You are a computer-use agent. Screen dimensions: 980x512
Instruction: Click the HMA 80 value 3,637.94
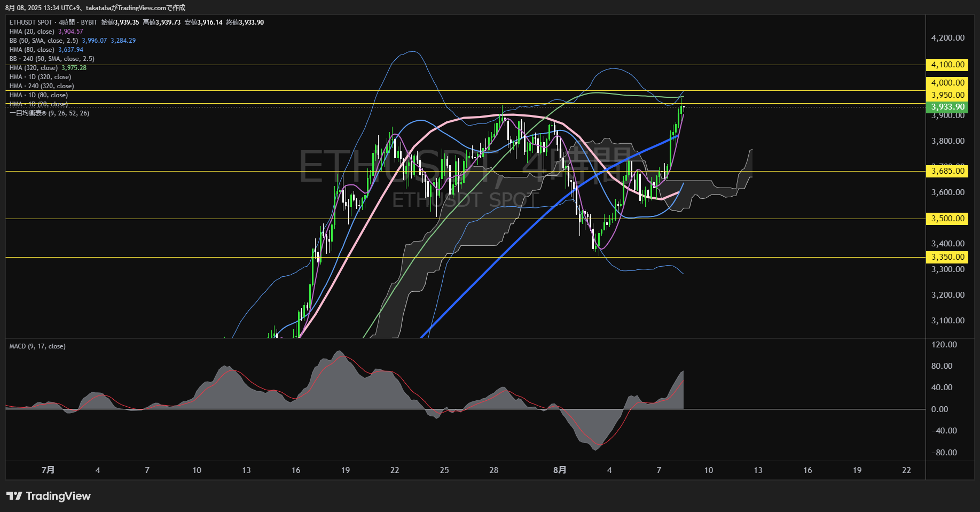coord(70,50)
